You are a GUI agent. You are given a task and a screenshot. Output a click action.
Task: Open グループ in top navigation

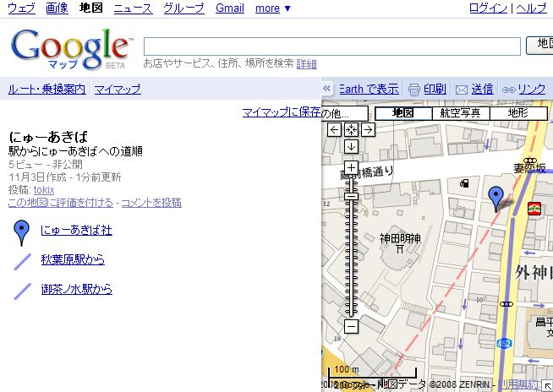point(183,8)
